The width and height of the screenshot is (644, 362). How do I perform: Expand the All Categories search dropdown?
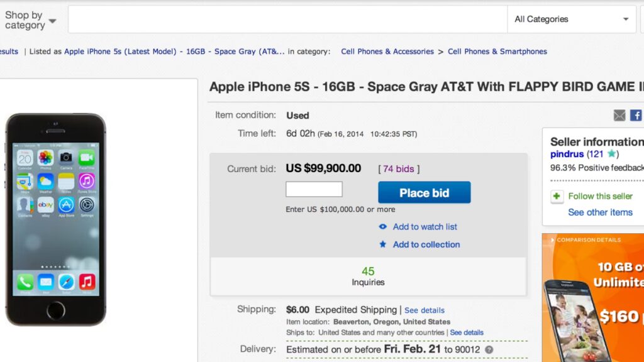click(572, 19)
